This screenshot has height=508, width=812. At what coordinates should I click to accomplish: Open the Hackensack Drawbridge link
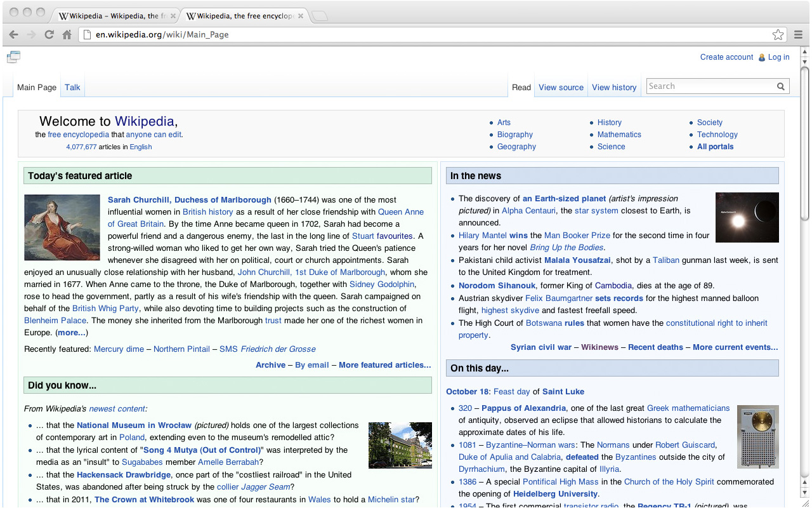pos(124,475)
